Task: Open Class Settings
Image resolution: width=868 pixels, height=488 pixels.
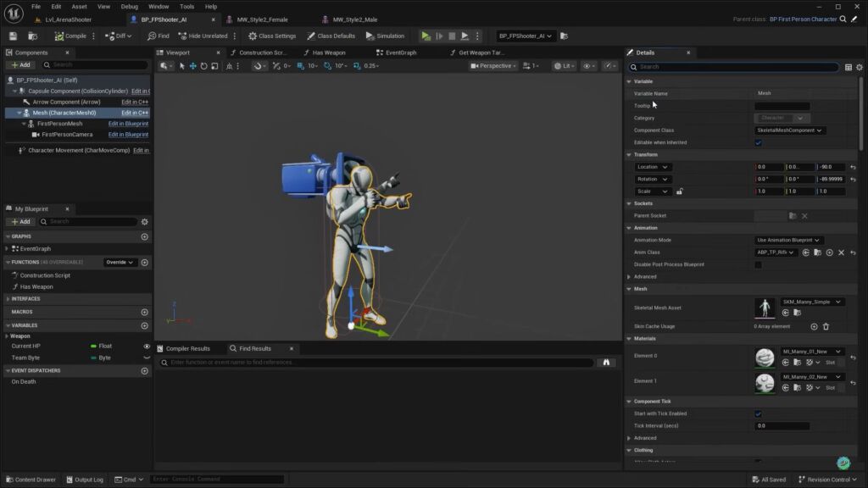Action: click(270, 36)
